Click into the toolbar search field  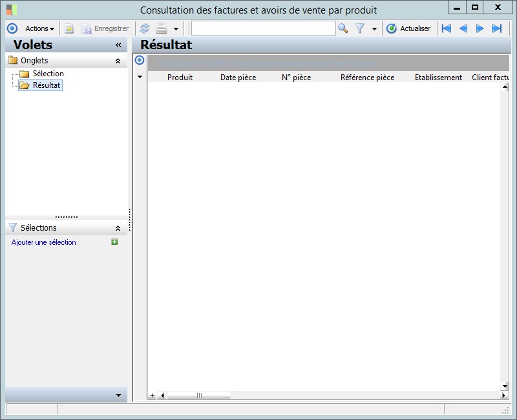pyautogui.click(x=264, y=28)
